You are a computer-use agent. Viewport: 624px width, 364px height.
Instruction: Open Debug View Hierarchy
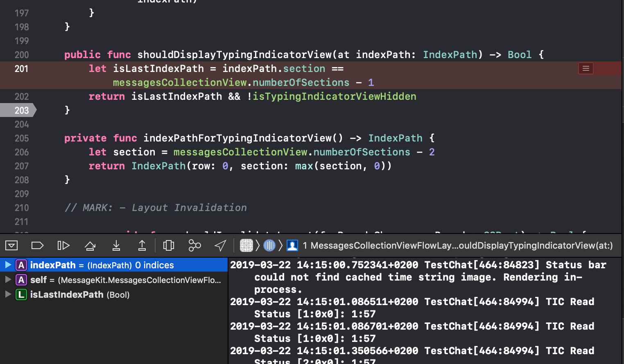click(x=169, y=245)
